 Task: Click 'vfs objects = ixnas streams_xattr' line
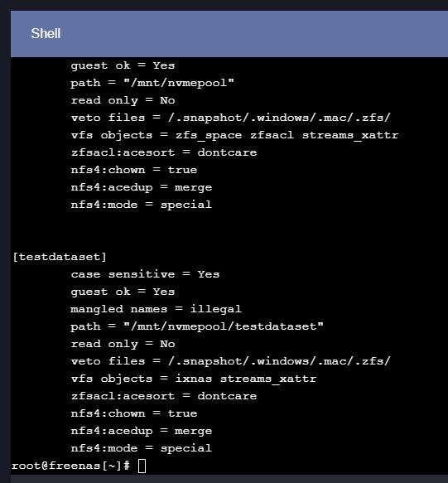pos(194,379)
